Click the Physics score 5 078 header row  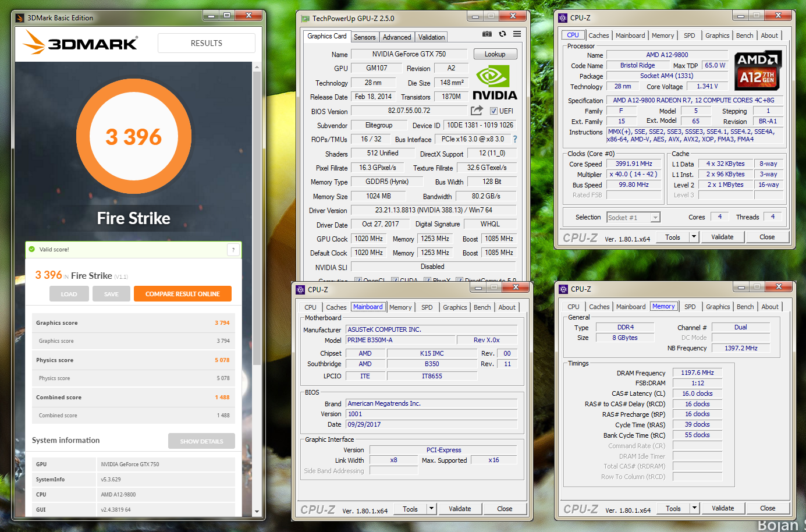[x=134, y=360]
